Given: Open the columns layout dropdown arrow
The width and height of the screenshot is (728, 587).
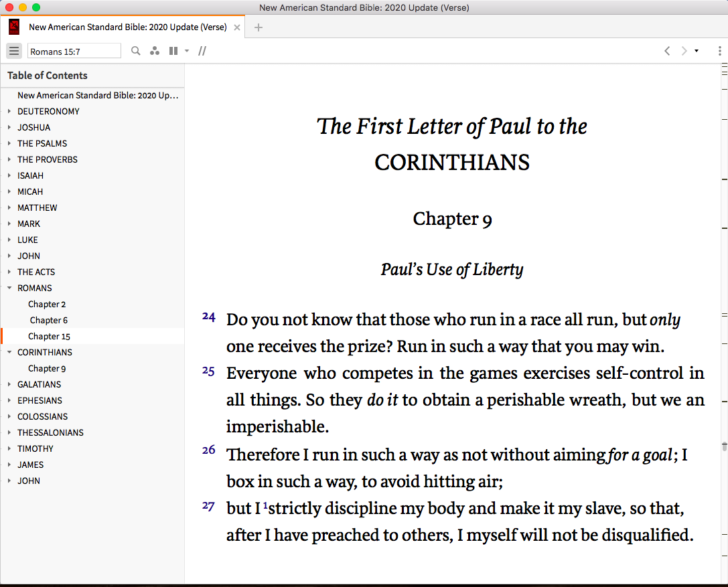Looking at the screenshot, I should click(187, 51).
